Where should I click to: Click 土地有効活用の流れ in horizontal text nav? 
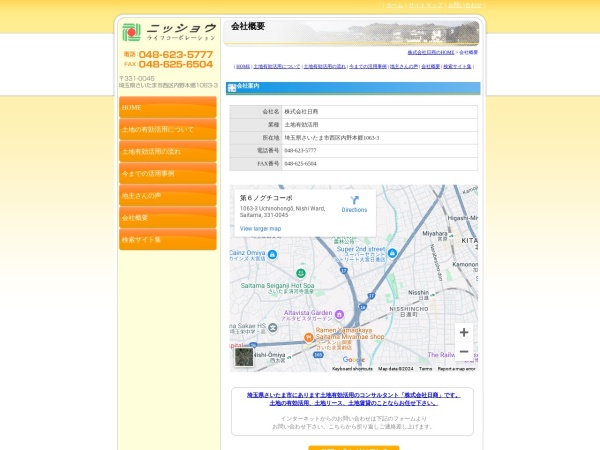pos(324,66)
